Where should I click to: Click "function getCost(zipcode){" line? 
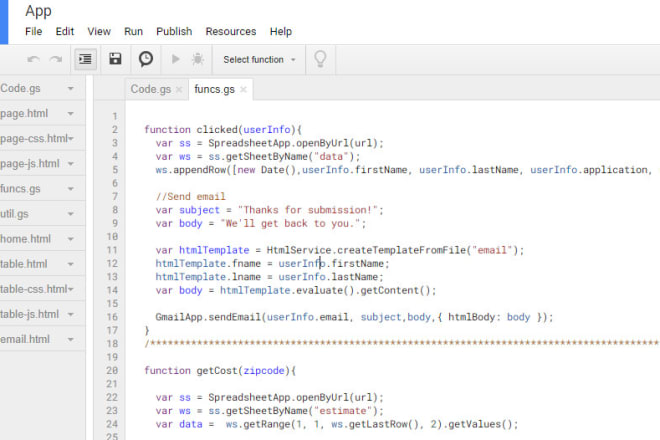(220, 371)
